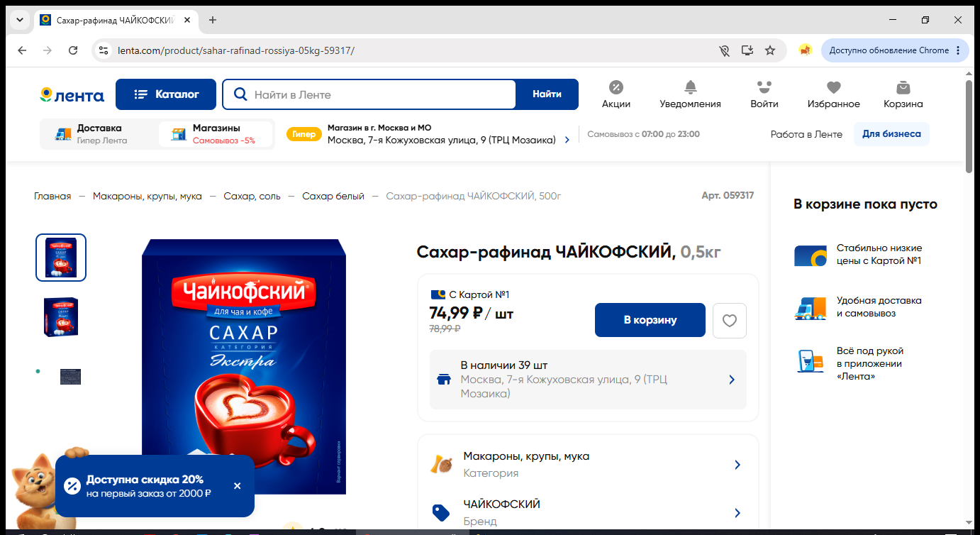Screen dimensions: 980x535
Task: Go to the Лента home page via logo
Action: [72, 94]
